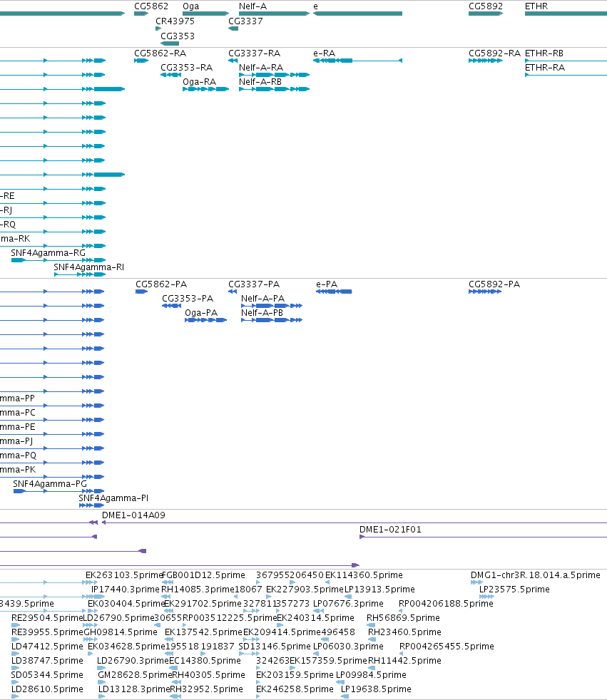Select the CG3353 gene label
This screenshot has height=700, width=607.
click(178, 36)
